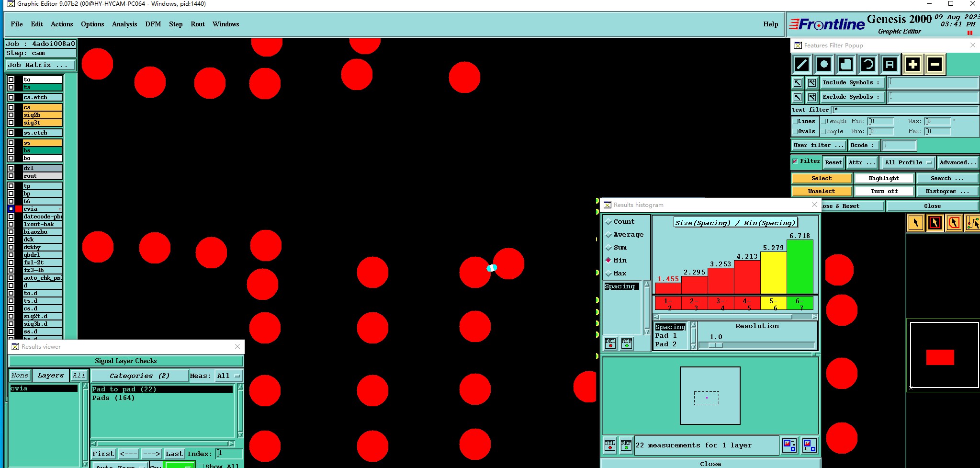Open the Advanced... filter options

(957, 163)
